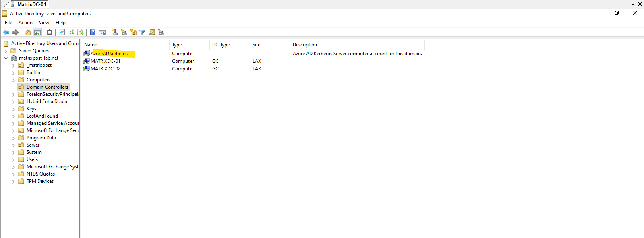Select MATRIXDC-02 row name
This screenshot has height=238, width=644.
106,69
